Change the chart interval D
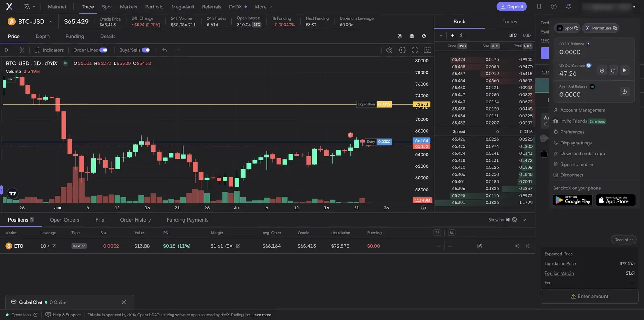The image size is (644, 320). [6, 50]
